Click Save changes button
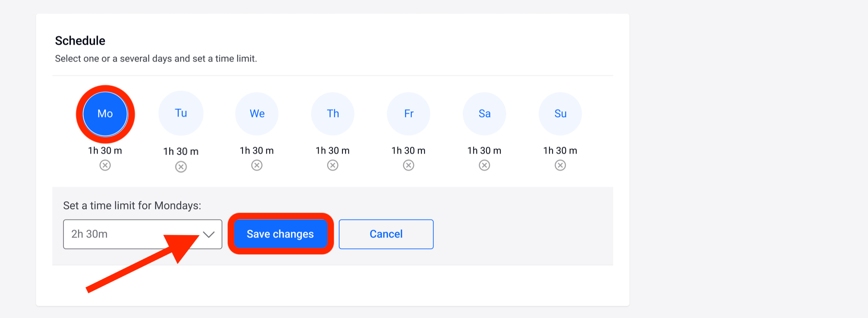The height and width of the screenshot is (318, 868). click(280, 234)
